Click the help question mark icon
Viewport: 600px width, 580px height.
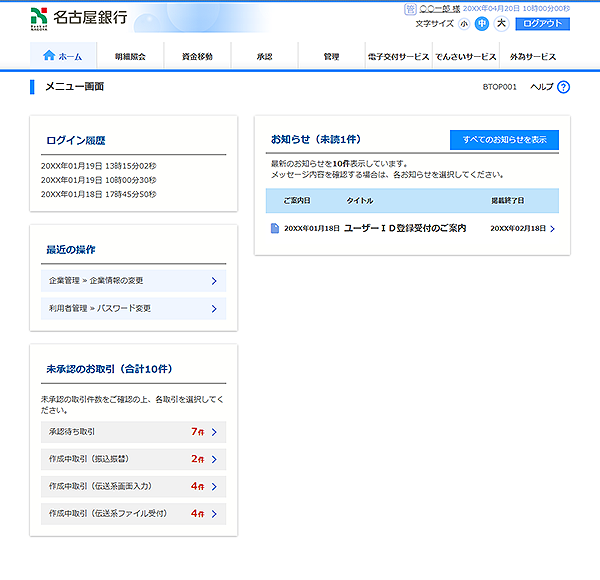pos(563,87)
